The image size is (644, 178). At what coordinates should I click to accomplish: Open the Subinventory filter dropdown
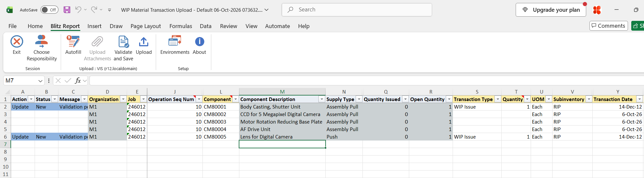589,99
